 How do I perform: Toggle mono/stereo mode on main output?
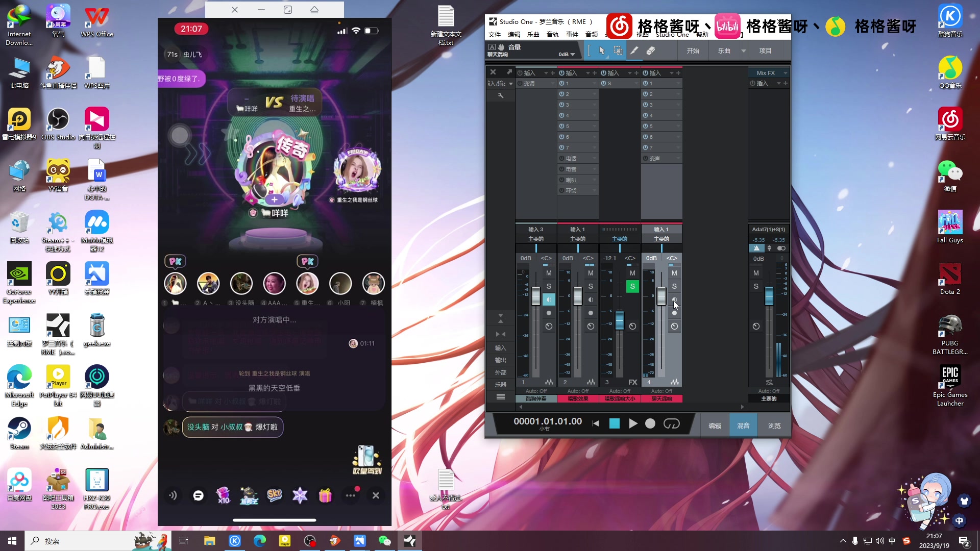pos(781,248)
